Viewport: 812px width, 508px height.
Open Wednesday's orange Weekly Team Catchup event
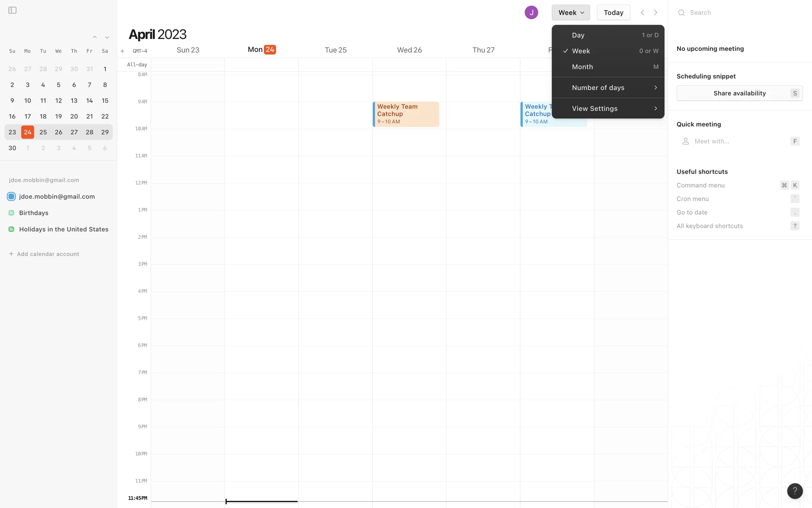[x=406, y=114]
